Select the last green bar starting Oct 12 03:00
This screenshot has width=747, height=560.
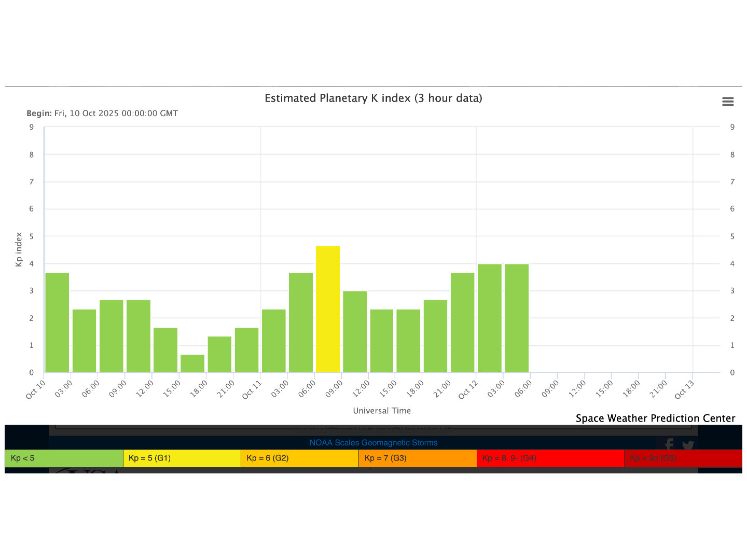click(517, 318)
